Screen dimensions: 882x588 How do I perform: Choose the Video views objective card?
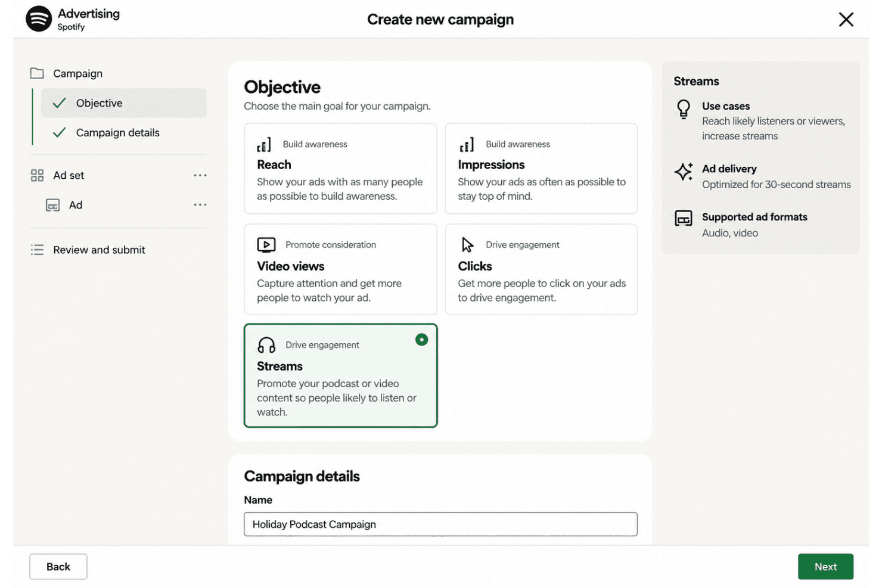click(x=340, y=269)
